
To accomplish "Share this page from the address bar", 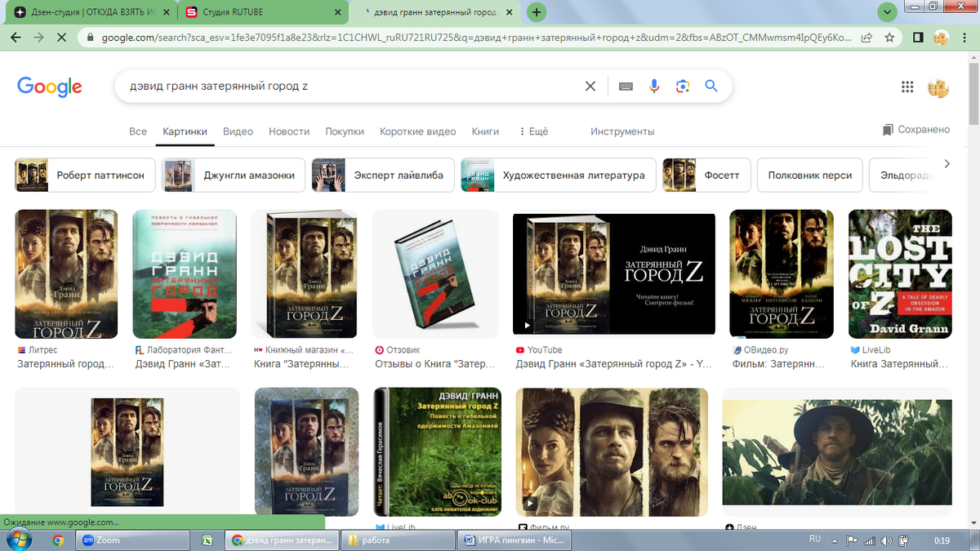I will click(866, 38).
